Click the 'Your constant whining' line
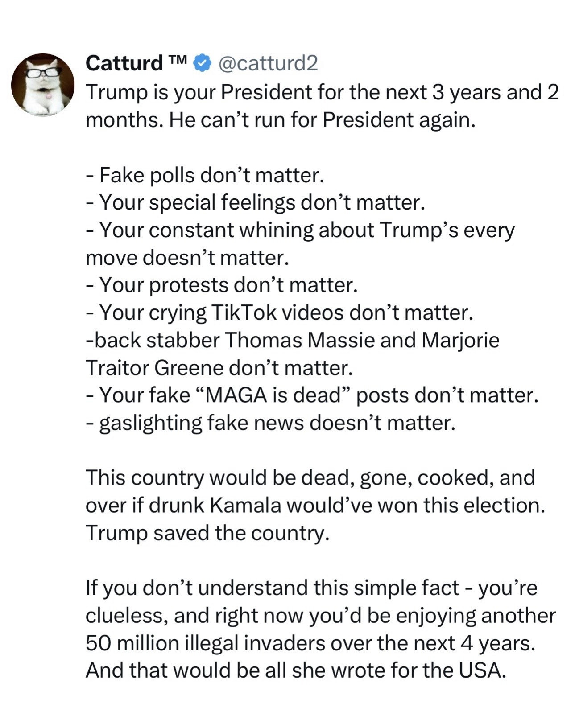 tap(300, 230)
